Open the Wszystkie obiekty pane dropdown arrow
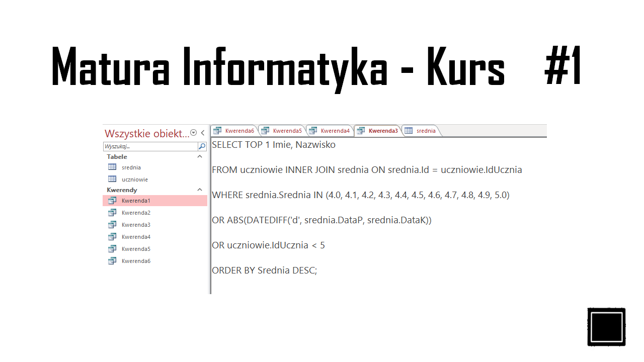 [193, 133]
